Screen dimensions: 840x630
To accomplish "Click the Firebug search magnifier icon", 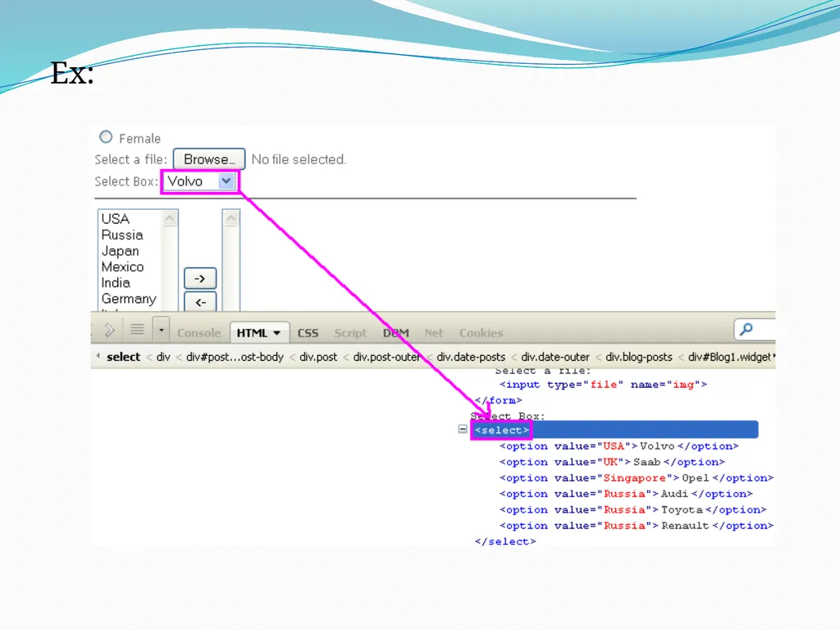I will [x=746, y=329].
